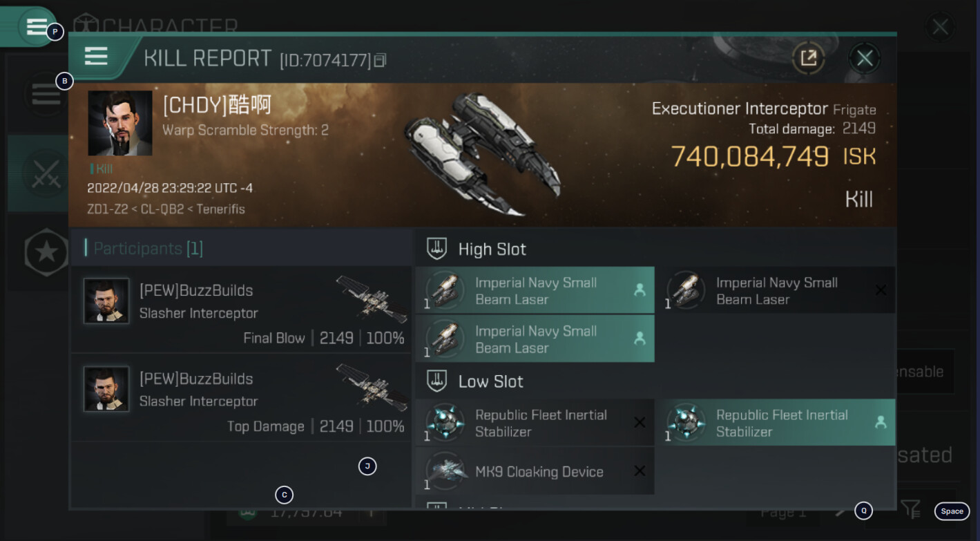
Task: Click the Low Slot section icon
Action: pyautogui.click(x=436, y=381)
